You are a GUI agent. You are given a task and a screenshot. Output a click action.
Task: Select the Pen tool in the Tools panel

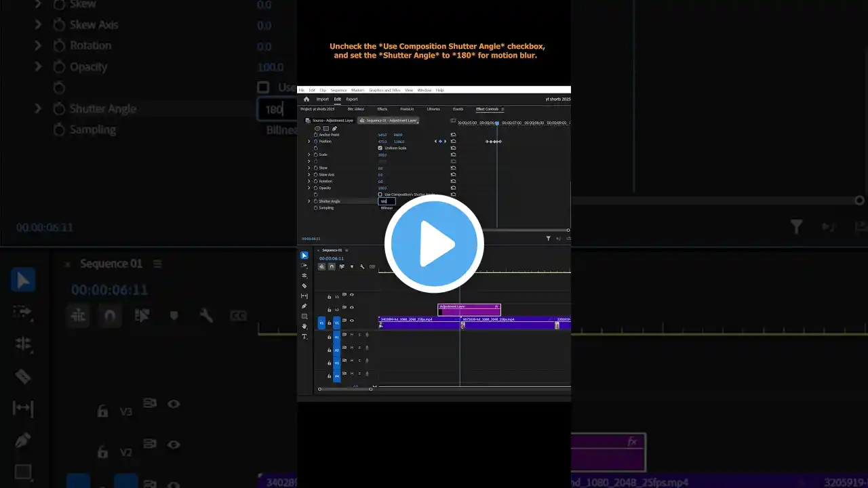coord(304,306)
